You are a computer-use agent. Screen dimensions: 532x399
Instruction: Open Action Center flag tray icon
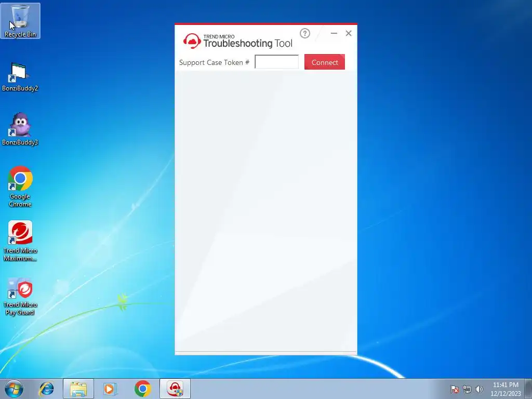point(455,389)
